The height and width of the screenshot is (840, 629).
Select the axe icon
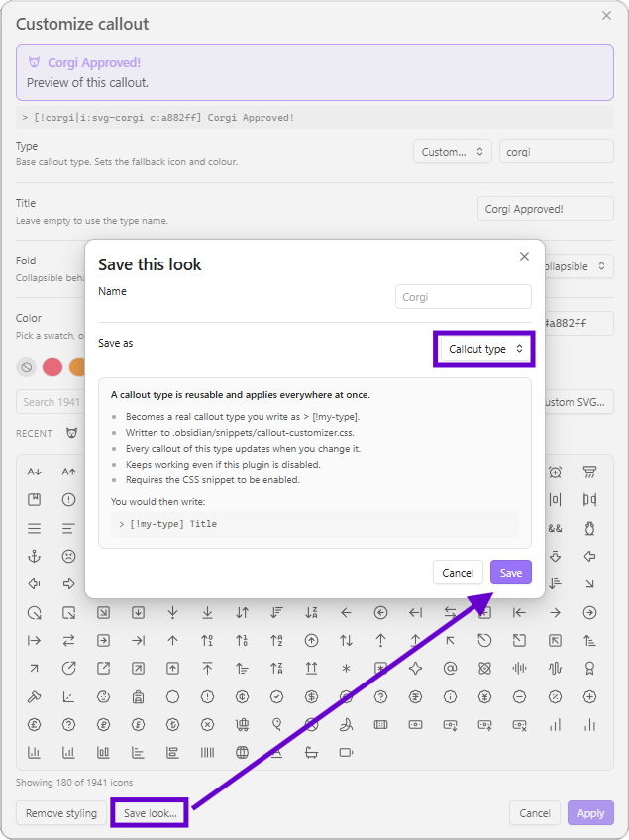tap(35, 696)
